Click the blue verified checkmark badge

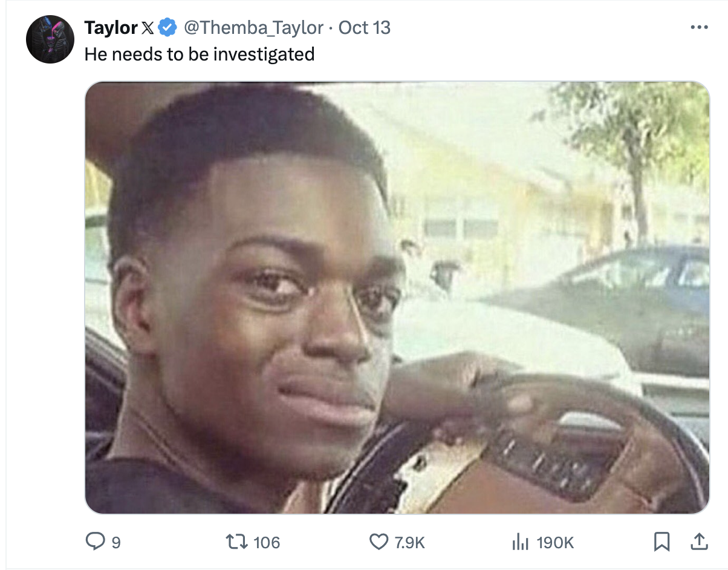point(167,28)
